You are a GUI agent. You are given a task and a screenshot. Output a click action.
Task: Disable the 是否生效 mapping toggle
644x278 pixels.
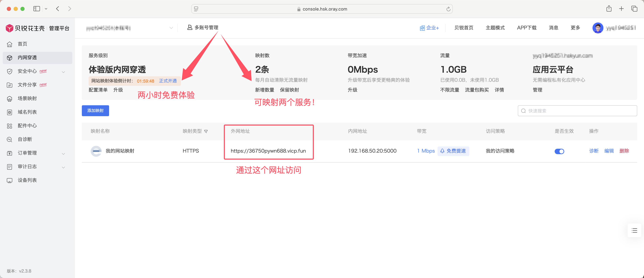[x=559, y=151]
